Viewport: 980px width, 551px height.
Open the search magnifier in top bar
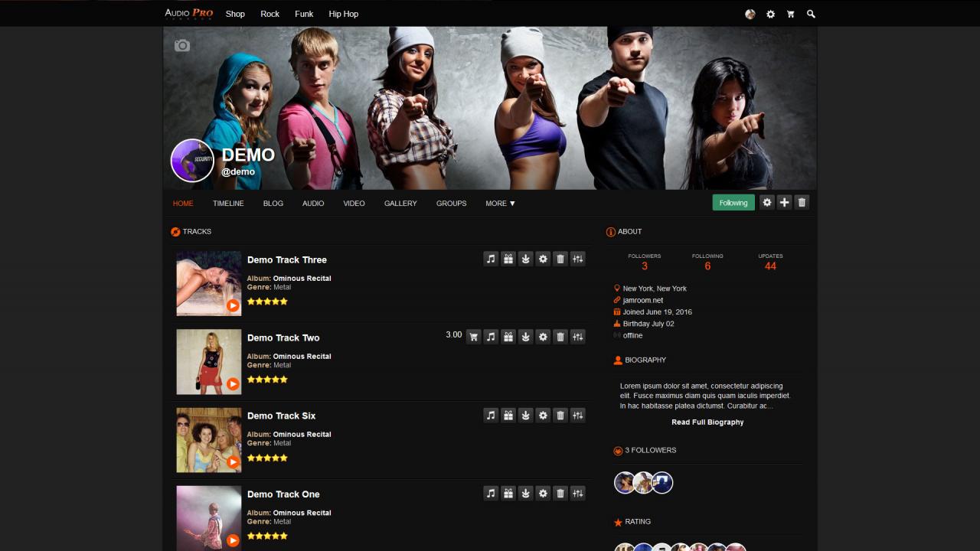[811, 14]
